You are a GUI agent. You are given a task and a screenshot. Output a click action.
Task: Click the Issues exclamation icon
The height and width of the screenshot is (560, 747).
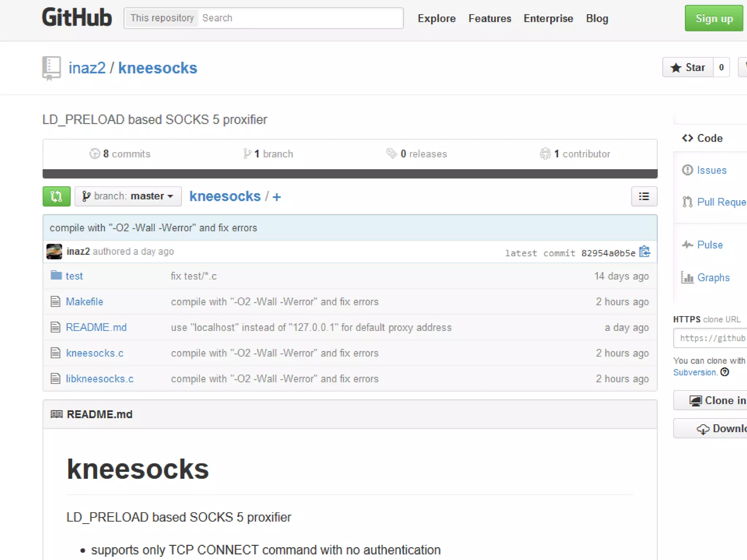tap(688, 170)
